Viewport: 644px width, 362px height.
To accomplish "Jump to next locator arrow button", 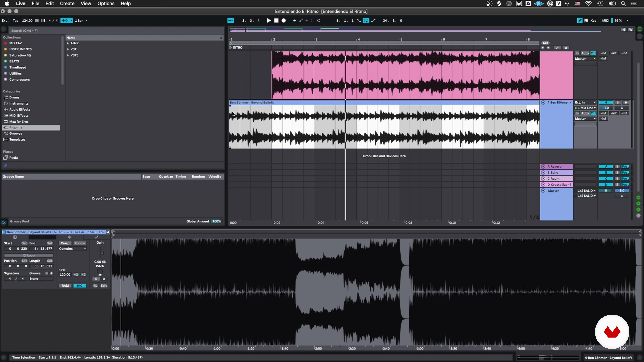I will (x=548, y=48).
